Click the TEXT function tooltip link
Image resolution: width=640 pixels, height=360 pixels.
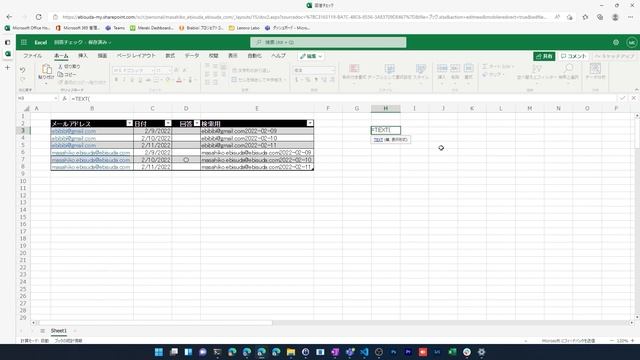coord(378,140)
